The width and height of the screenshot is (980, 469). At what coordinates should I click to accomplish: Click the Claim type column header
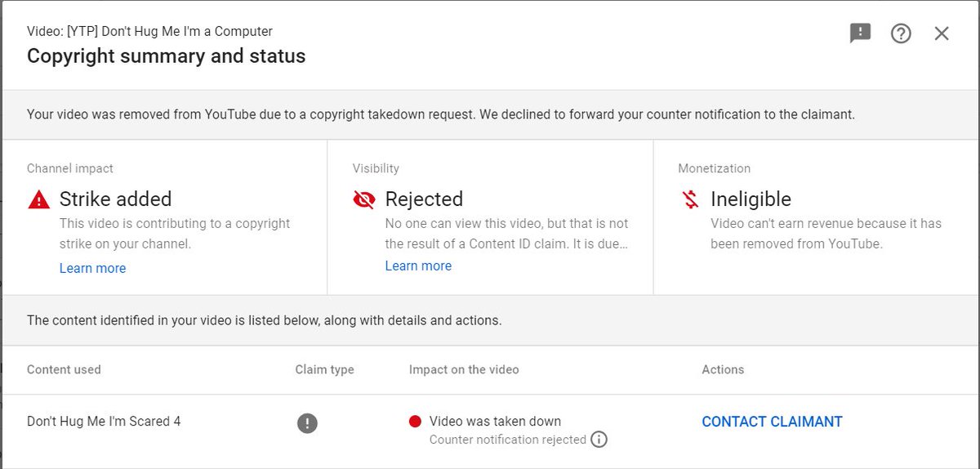click(x=324, y=369)
